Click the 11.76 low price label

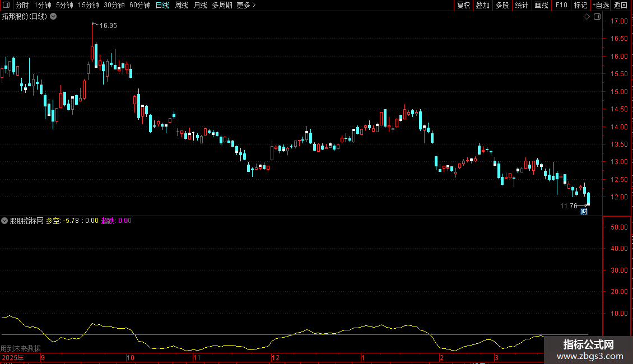tap(569, 206)
